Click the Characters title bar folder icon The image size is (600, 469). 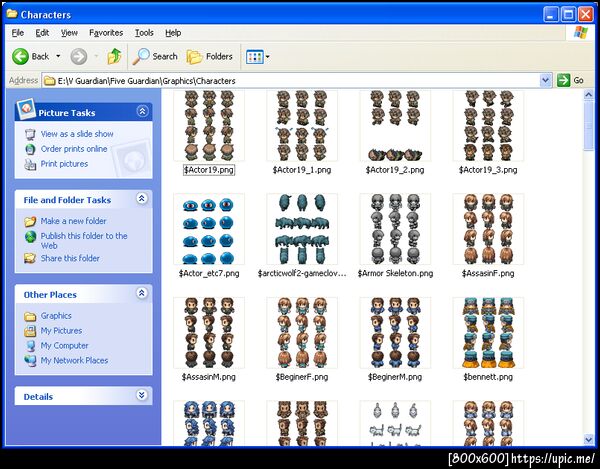point(12,14)
